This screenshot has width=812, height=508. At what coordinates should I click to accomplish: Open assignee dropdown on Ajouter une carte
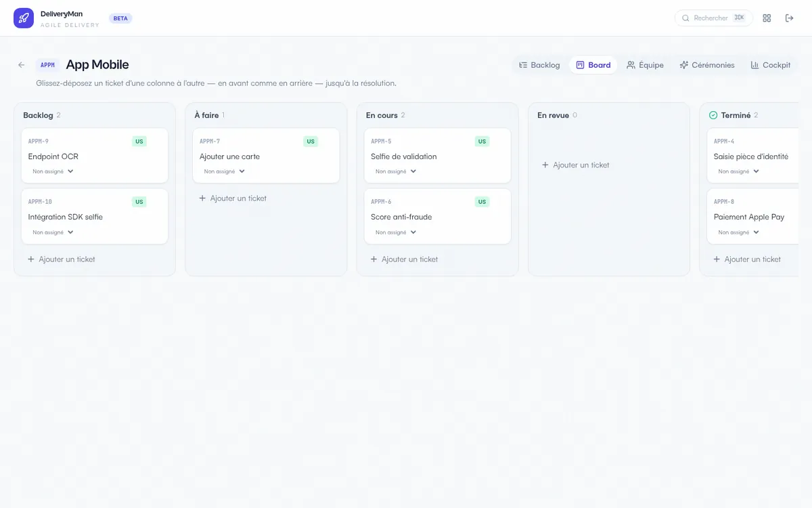point(224,171)
